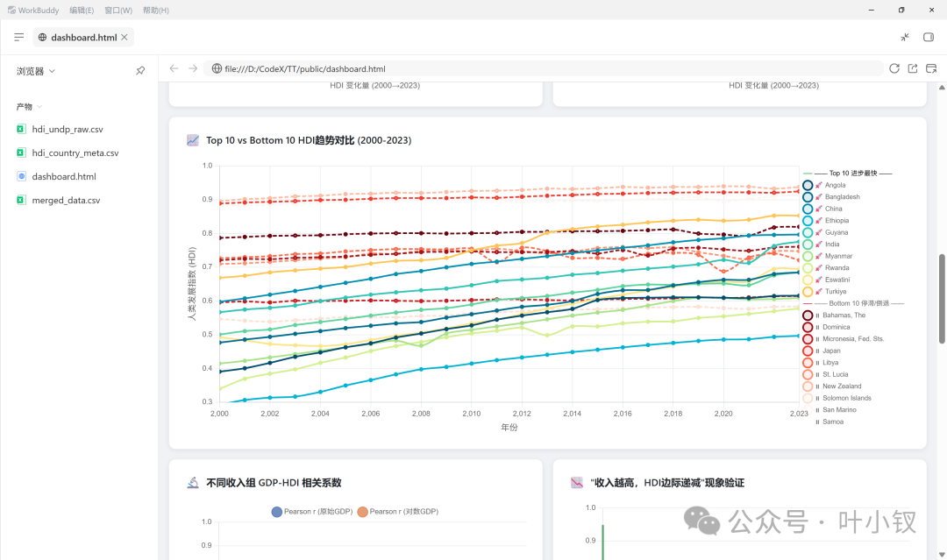Click the WorkBuddy app logo
Image resolution: width=947 pixels, height=560 pixels.
11,11
